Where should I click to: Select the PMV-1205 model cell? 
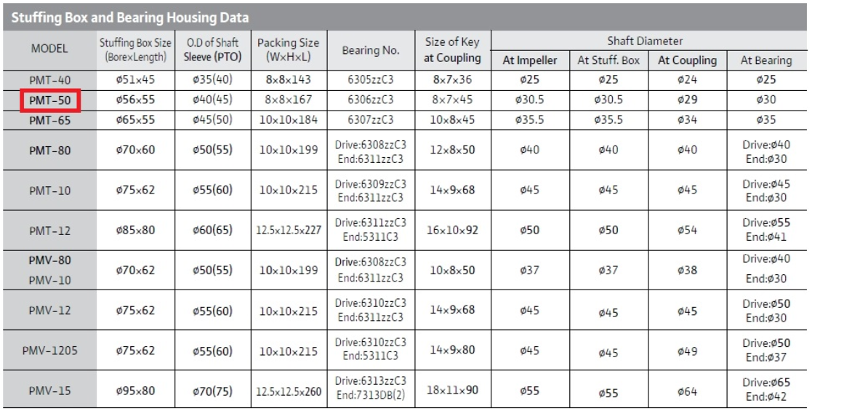[50, 351]
